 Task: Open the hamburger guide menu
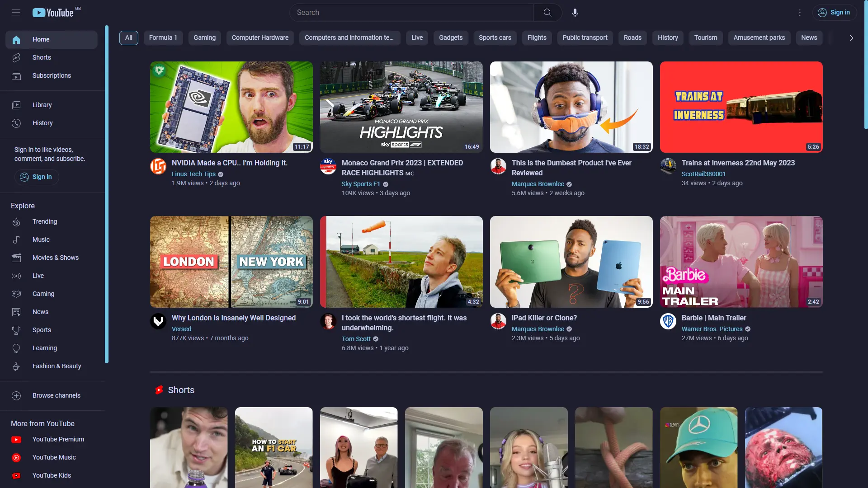[x=16, y=13]
